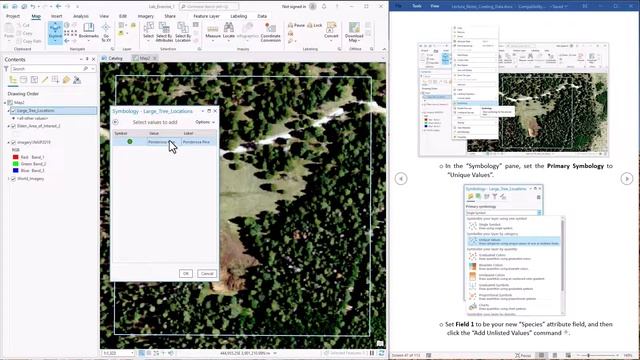This screenshot has height=360, width=640.
Task: Open the coordinate display units dropdown
Action: (x=276, y=353)
